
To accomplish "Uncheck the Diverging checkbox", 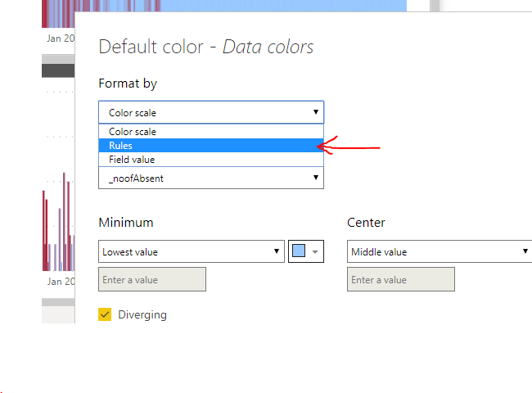I will (x=105, y=314).
